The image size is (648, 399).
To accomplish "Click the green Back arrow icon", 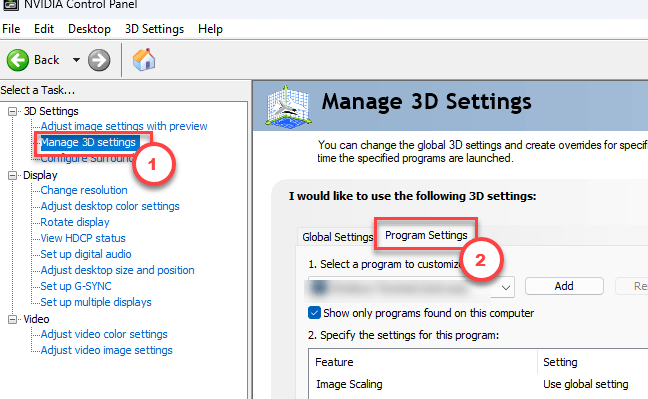I will tap(17, 60).
